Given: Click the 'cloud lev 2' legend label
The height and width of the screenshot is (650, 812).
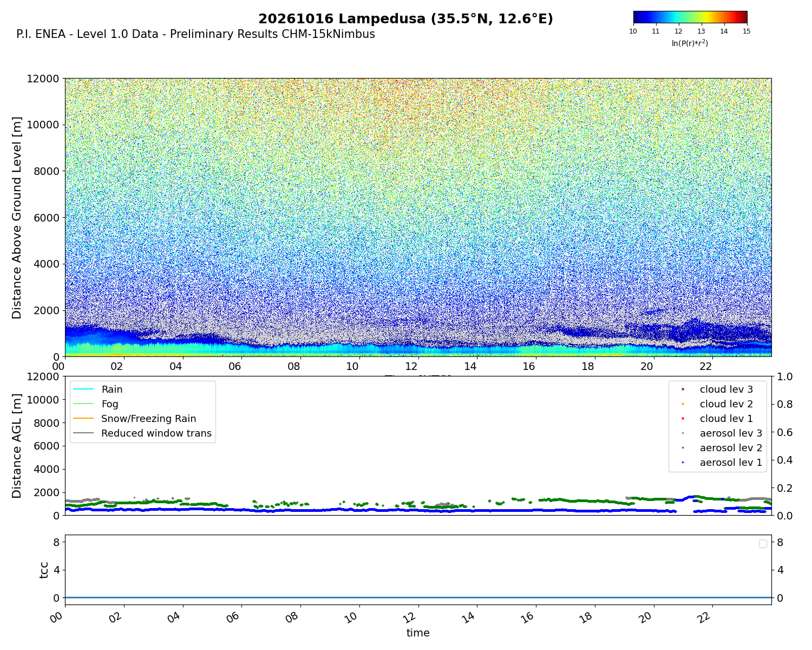Looking at the screenshot, I should click(x=726, y=404).
